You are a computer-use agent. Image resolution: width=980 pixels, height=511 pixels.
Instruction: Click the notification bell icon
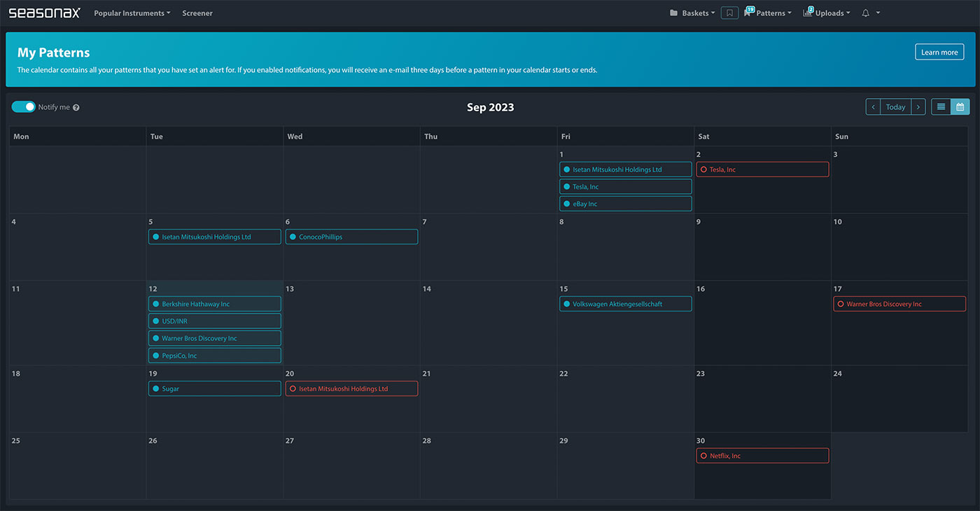coord(865,13)
